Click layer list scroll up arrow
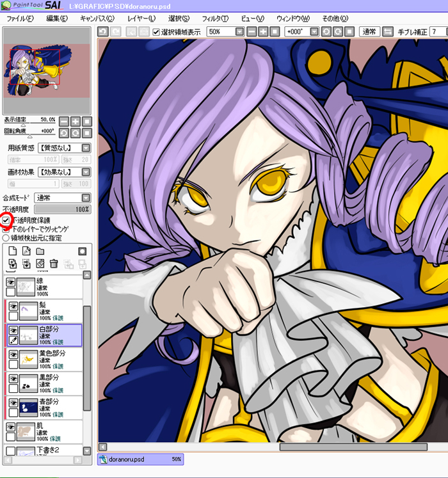The height and width of the screenshot is (478, 448). pos(87,275)
